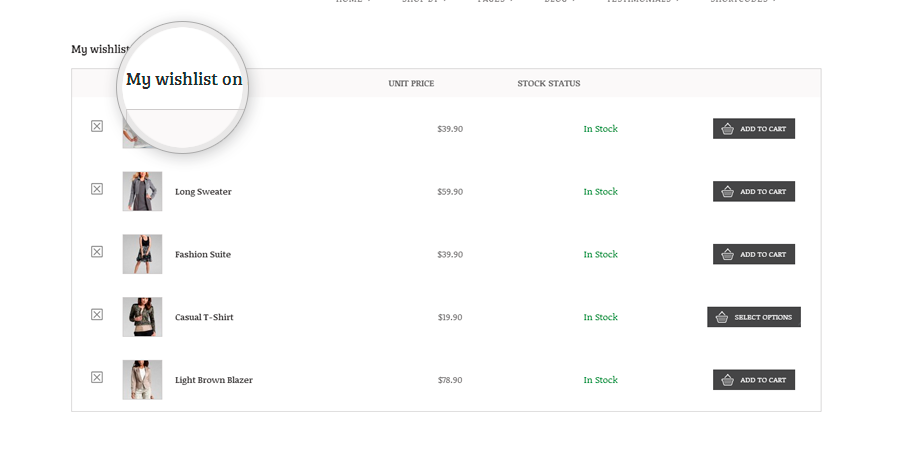Viewport: 903px width, 450px height.
Task: Click In Stock status for Light Brown Blazer
Action: click(601, 380)
